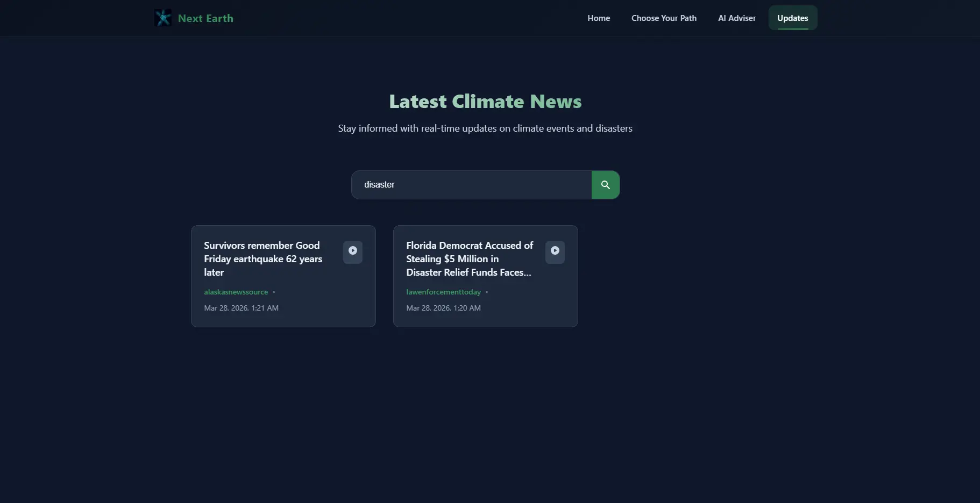Click the dot icon beside alaskasnewssource
The width and height of the screenshot is (980, 503).
pyautogui.click(x=274, y=292)
